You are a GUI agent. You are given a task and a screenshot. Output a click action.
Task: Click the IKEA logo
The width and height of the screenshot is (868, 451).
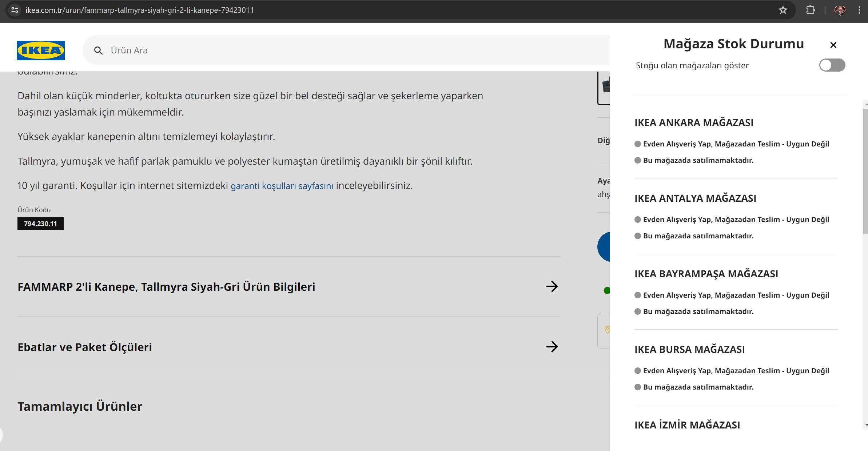tap(41, 50)
